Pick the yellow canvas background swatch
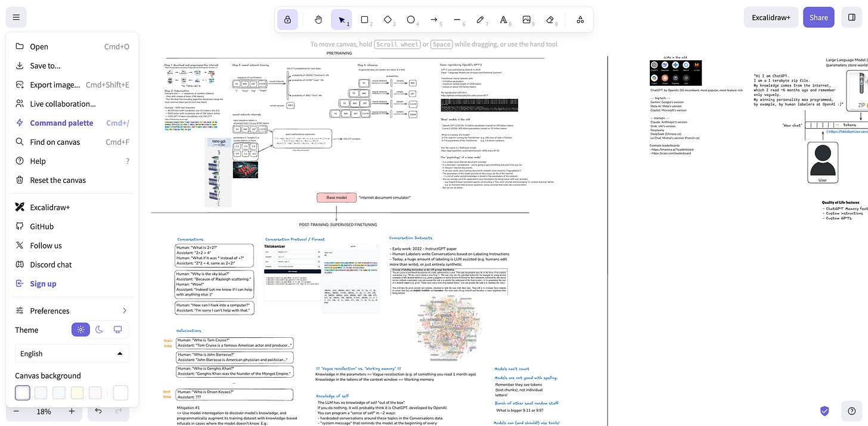The width and height of the screenshot is (868, 426). 77,392
